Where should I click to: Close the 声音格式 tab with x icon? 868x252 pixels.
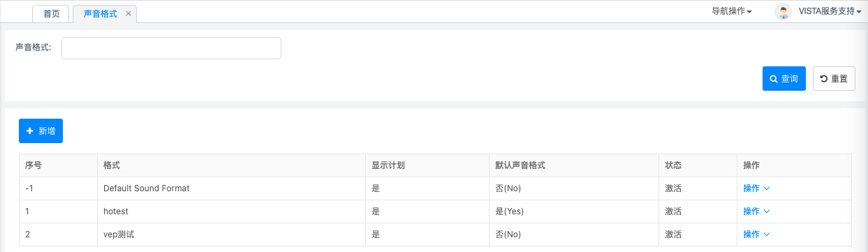[x=128, y=14]
